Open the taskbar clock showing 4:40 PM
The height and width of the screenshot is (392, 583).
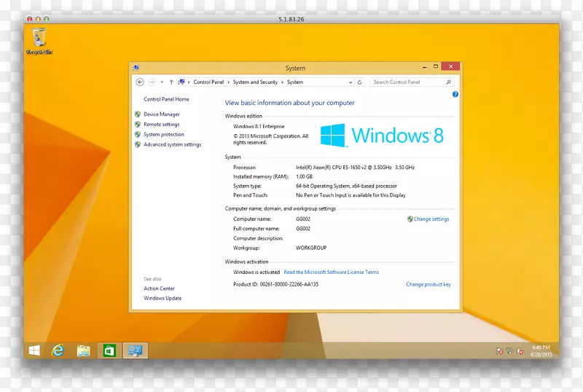point(541,350)
